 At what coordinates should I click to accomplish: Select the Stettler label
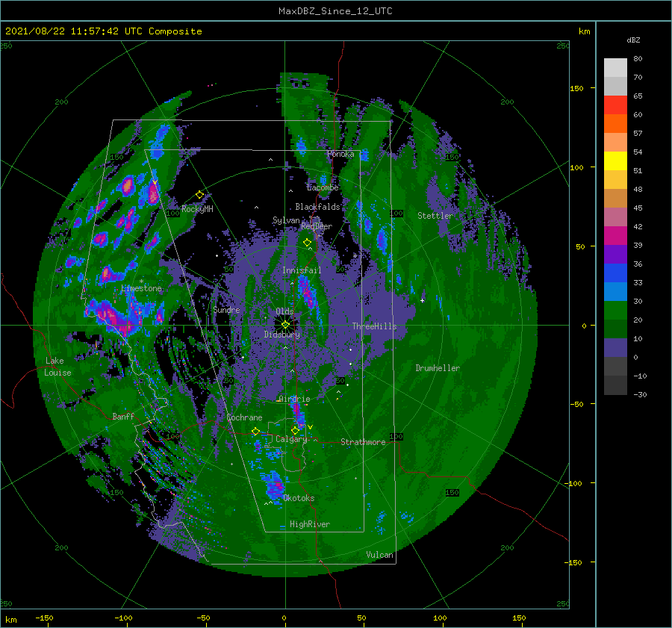[x=435, y=216]
